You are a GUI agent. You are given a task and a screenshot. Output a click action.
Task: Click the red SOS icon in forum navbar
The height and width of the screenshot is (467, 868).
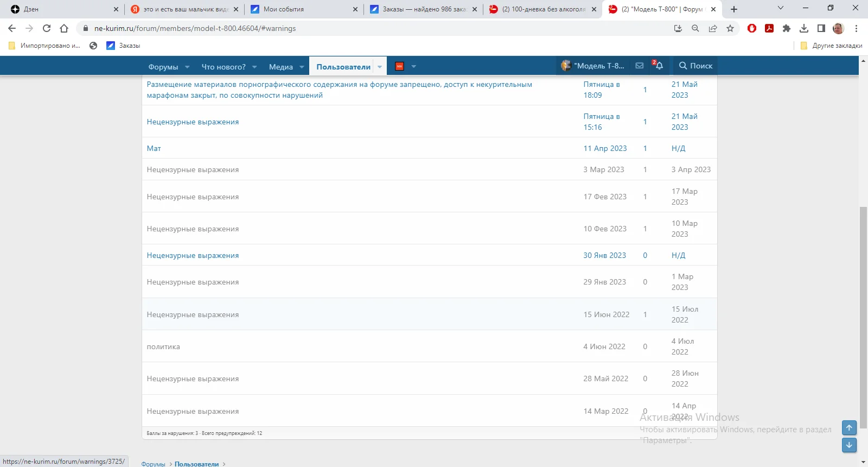pyautogui.click(x=400, y=66)
